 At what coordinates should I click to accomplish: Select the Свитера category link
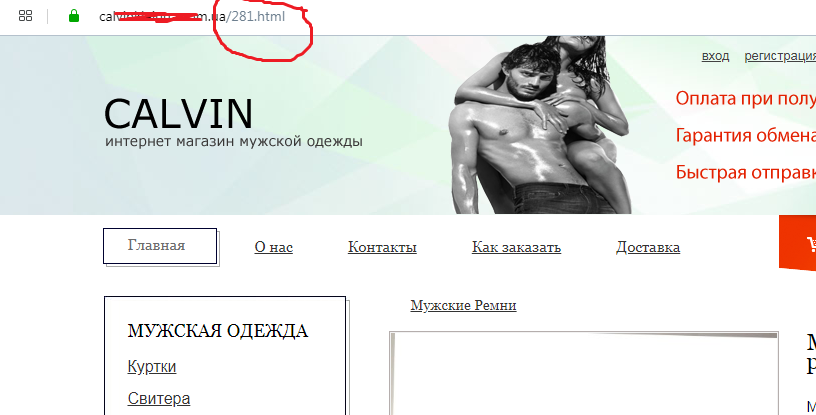[159, 399]
